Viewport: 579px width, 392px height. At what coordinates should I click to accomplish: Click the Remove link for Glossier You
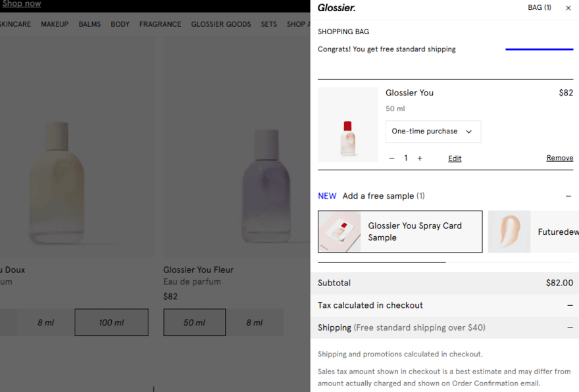(560, 158)
